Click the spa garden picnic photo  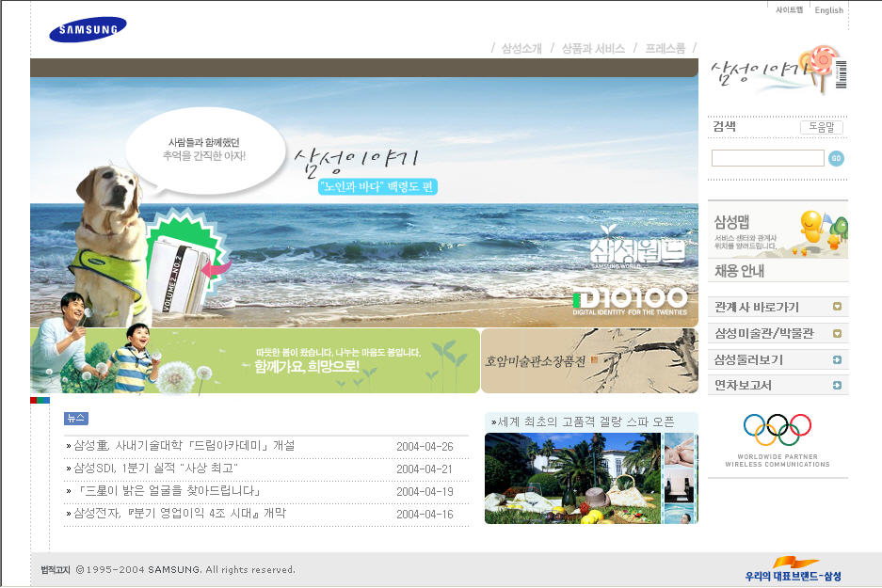click(x=572, y=478)
